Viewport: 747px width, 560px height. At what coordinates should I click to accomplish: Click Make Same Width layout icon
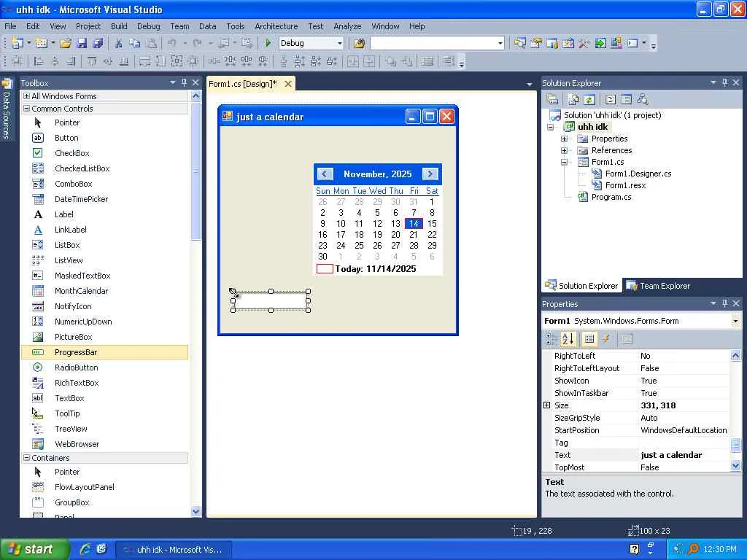[x=145, y=61]
